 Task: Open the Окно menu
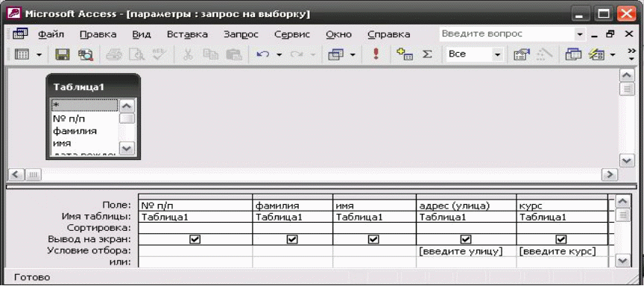[x=339, y=34]
